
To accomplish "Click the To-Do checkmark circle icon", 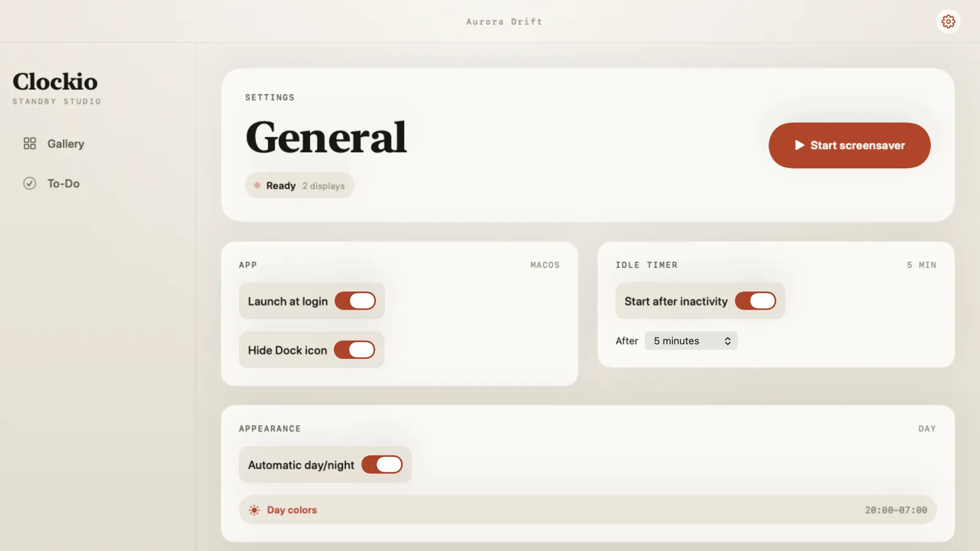I will 29,183.
